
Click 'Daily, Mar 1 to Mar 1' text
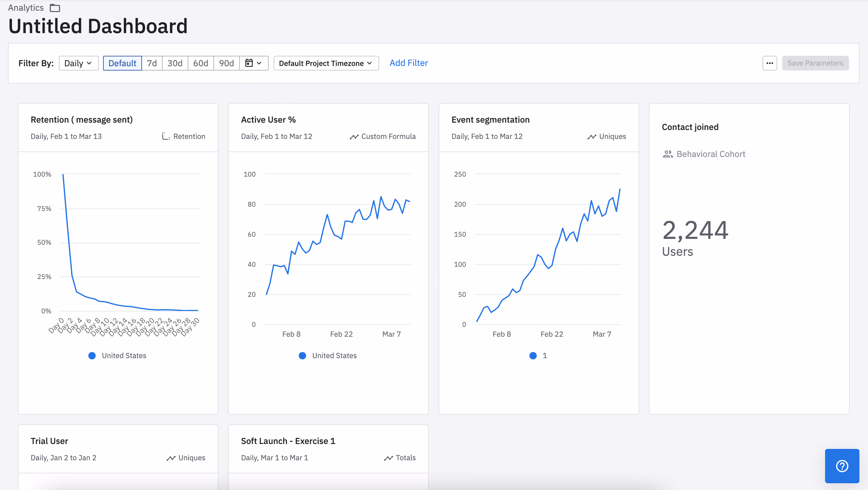[274, 458]
